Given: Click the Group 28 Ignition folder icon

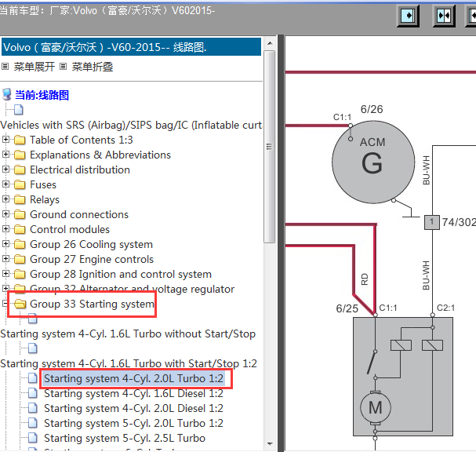Looking at the screenshot, I should point(20,274).
